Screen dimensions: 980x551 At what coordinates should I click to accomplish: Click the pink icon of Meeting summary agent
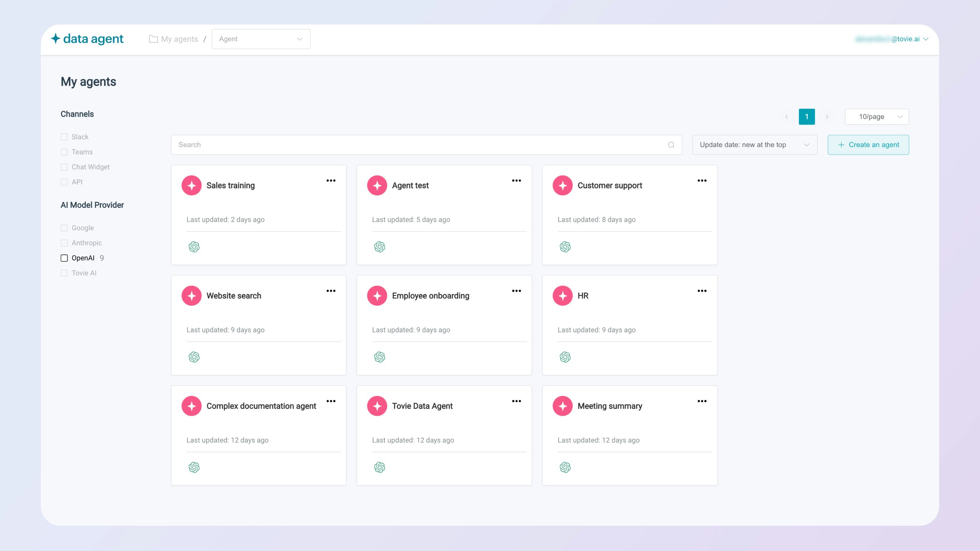tap(562, 406)
